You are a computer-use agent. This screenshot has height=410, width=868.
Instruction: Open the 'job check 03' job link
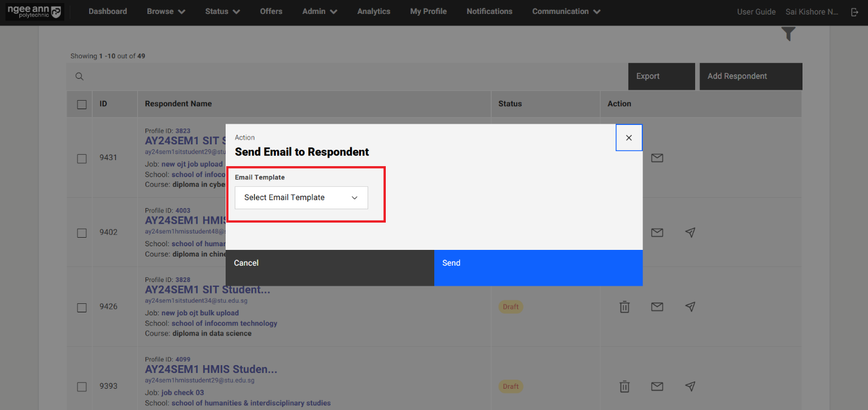pos(183,393)
